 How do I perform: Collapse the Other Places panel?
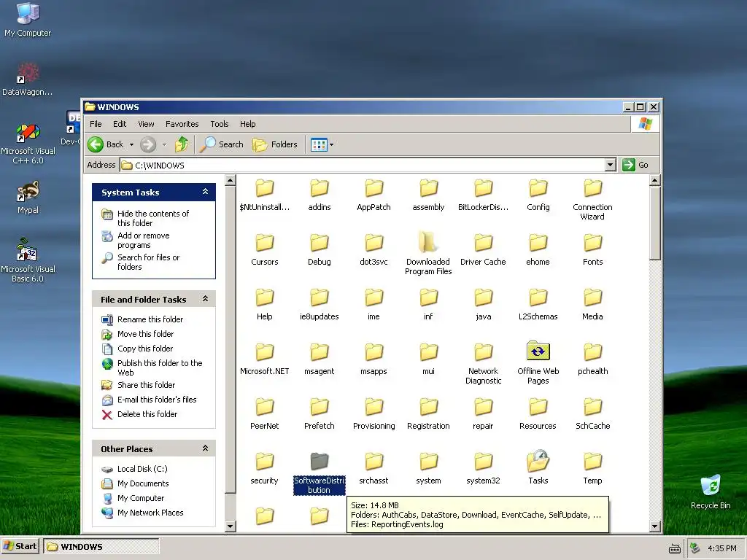(205, 448)
